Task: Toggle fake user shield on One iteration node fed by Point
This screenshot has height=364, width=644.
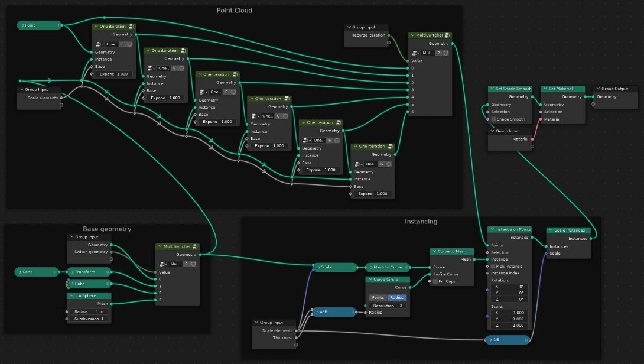Action: pos(129,44)
